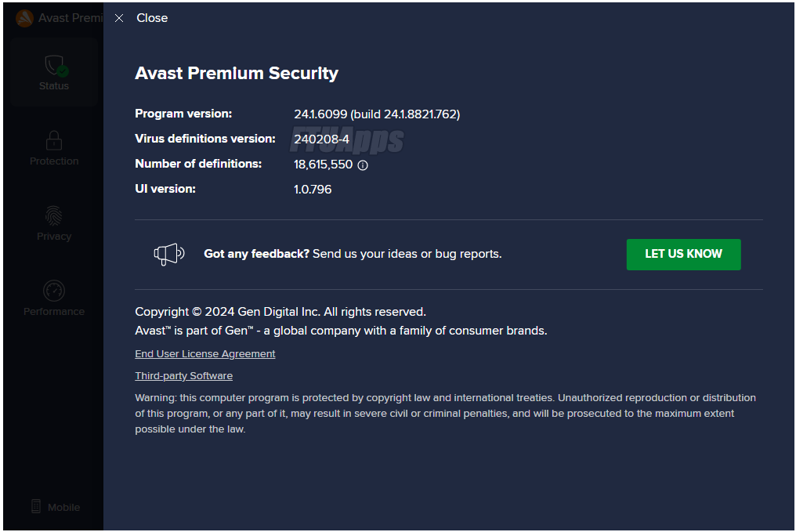Image resolution: width=796 pixels, height=532 pixels.
Task: Click the Performance label in sidebar
Action: coord(54,311)
